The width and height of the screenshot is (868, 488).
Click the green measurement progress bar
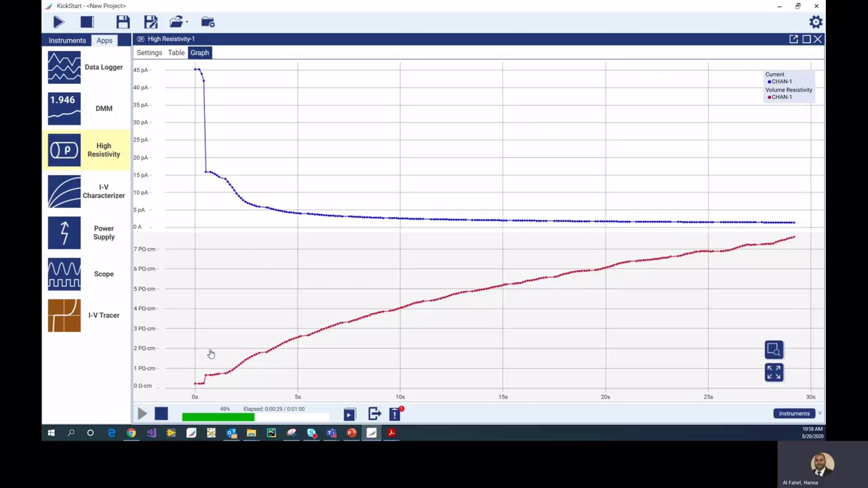pos(217,416)
